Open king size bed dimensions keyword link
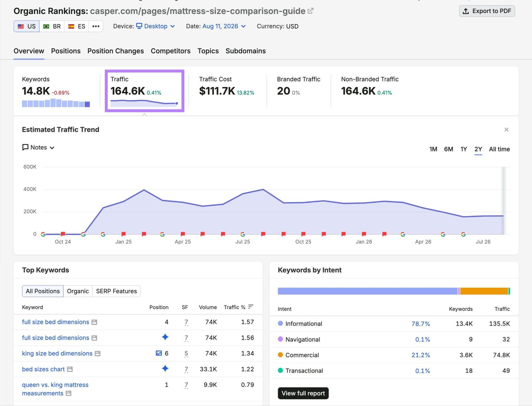 coord(57,353)
